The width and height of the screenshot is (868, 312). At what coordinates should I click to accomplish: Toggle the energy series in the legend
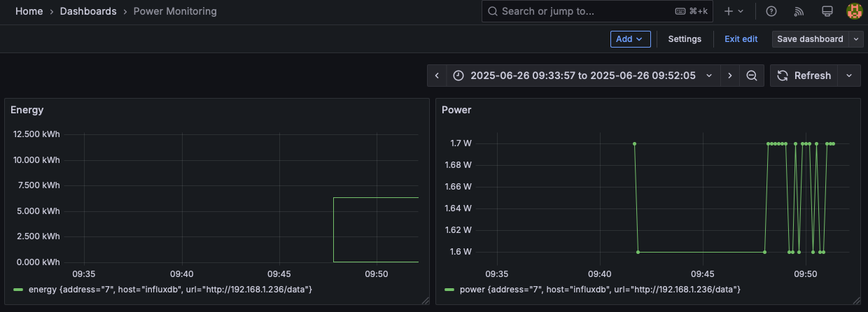(x=169, y=289)
